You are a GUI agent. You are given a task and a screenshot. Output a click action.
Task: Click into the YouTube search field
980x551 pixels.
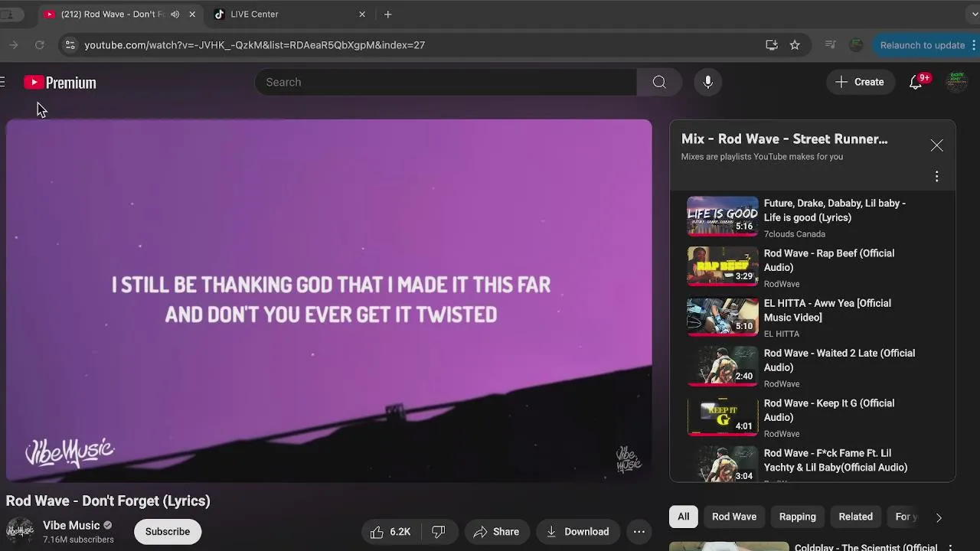tap(446, 82)
